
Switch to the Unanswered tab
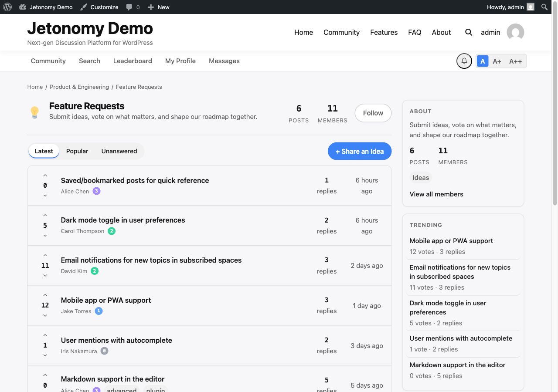(x=119, y=151)
